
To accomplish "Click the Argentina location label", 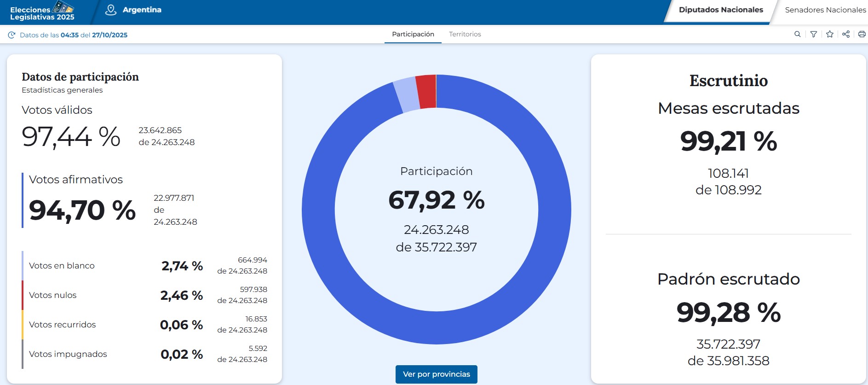I will point(142,10).
